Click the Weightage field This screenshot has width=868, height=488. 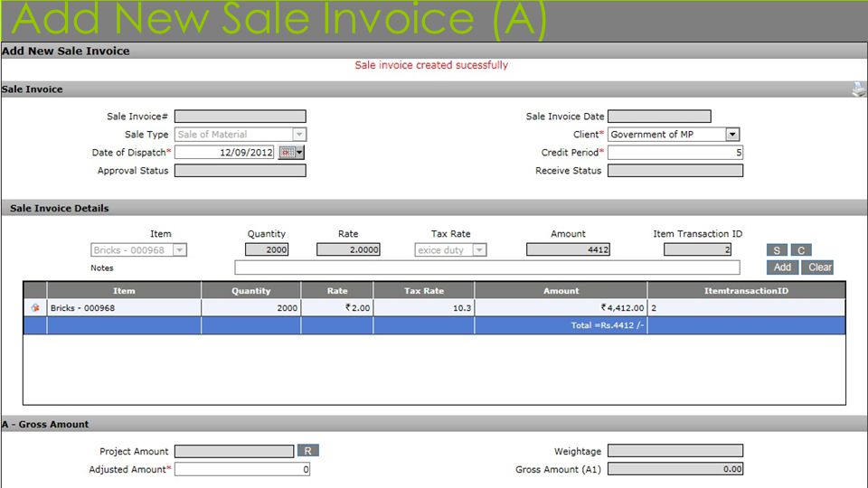pos(675,451)
